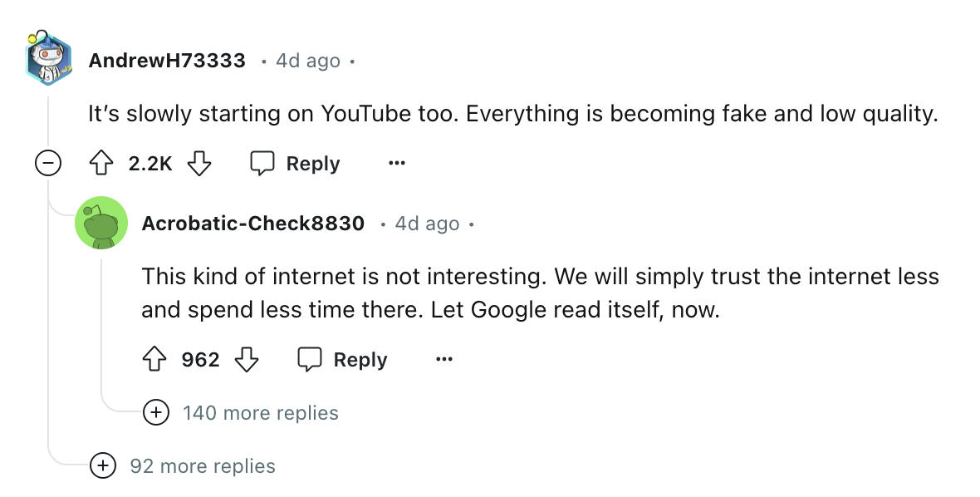Click the 4d ago timestamp on AndrewH73333's comment
The height and width of the screenshot is (497, 980).
click(307, 61)
